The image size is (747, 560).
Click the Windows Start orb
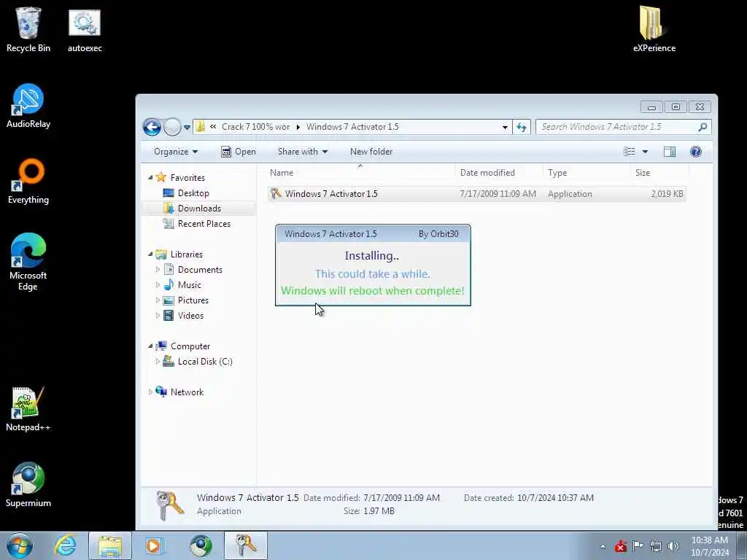(x=20, y=545)
